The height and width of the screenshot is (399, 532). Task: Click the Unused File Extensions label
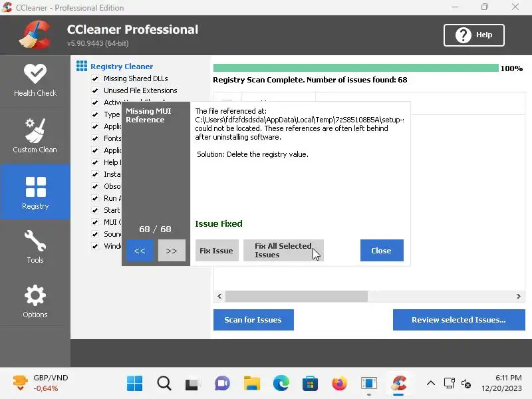[x=140, y=90]
